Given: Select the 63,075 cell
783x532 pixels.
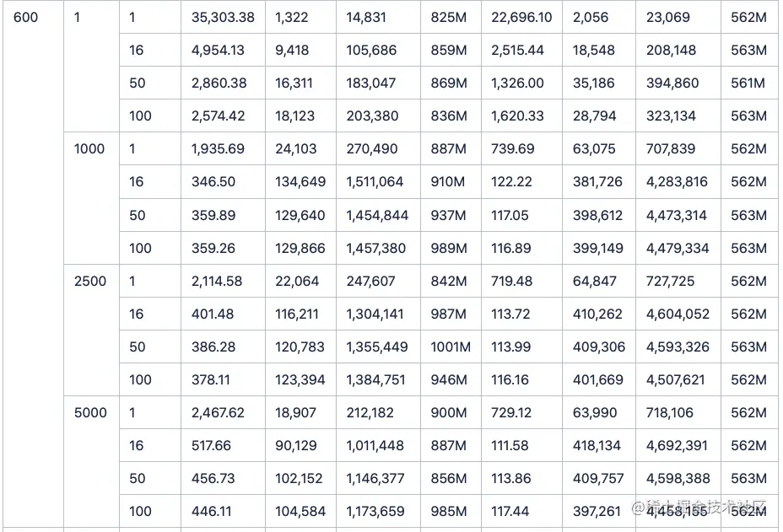Looking at the screenshot, I should 594,149.
